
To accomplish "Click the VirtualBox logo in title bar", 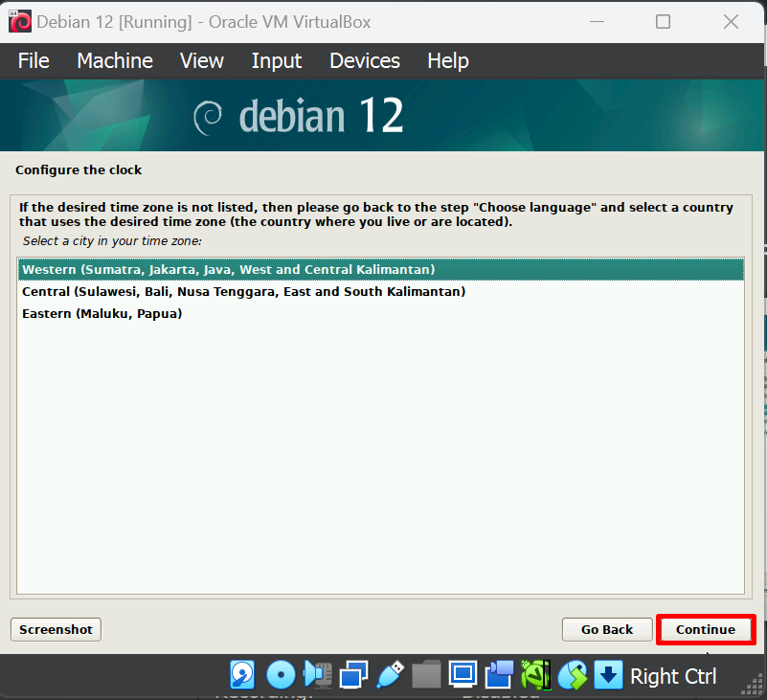I will (x=20, y=21).
